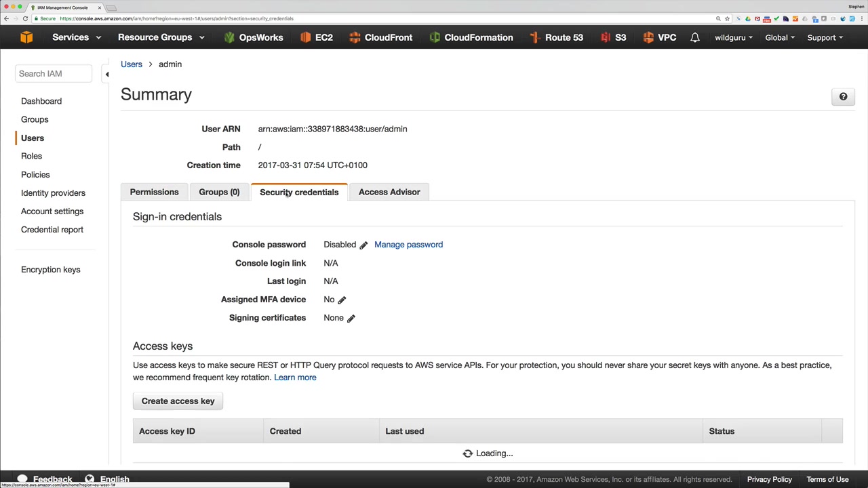The height and width of the screenshot is (488, 868).
Task: Open the Privacy Policy link
Action: 770,479
